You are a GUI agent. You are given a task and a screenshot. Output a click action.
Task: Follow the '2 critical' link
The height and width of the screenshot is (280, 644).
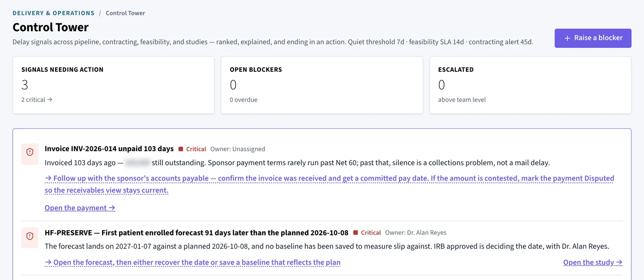(x=37, y=99)
